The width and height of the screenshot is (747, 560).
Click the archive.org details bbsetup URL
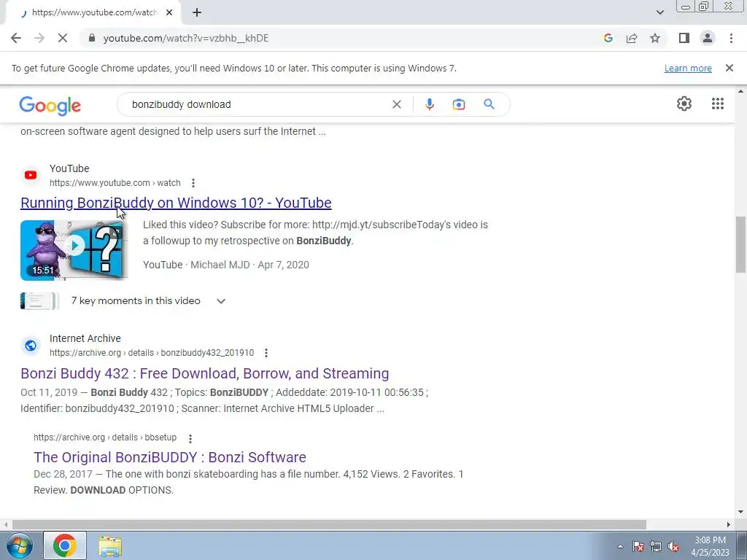(105, 437)
